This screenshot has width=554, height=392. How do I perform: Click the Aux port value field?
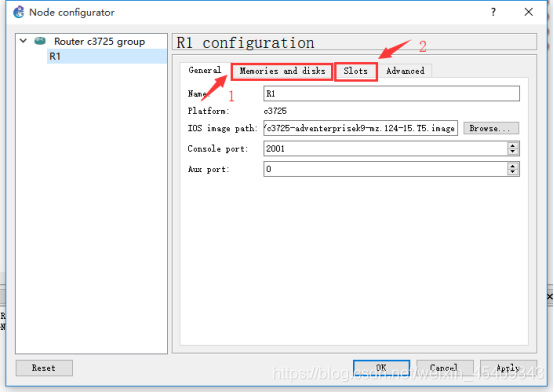(x=385, y=169)
